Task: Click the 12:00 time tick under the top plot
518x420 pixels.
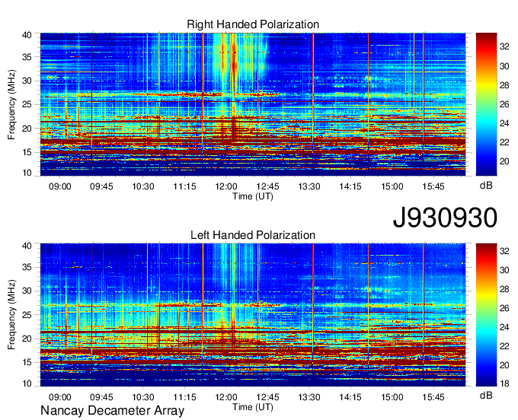Action: tap(226, 186)
